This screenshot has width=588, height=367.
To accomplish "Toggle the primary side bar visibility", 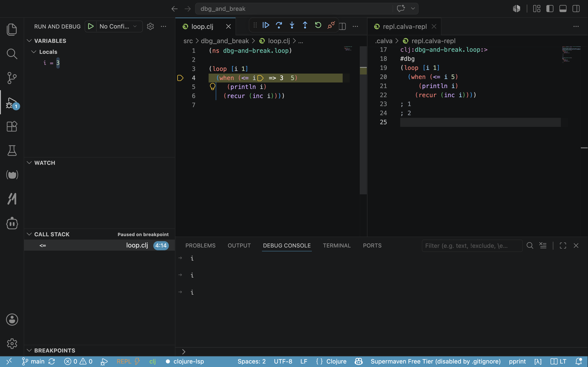I will tap(550, 9).
